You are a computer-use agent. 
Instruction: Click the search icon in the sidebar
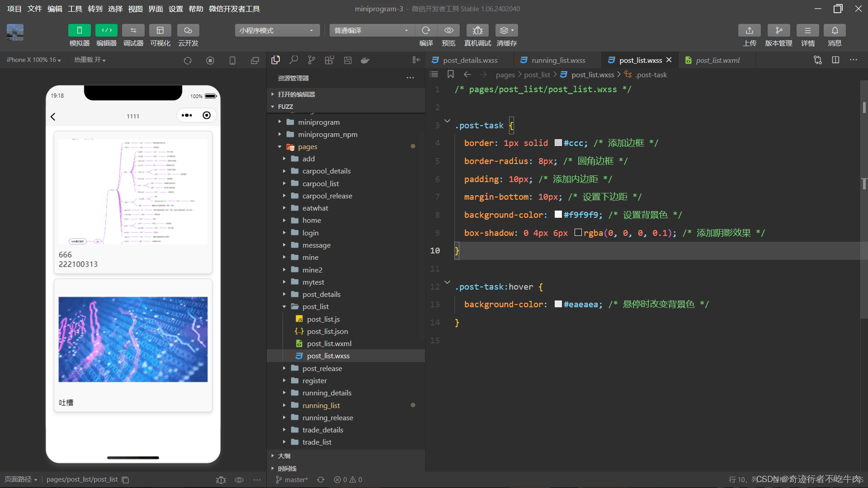pos(294,60)
